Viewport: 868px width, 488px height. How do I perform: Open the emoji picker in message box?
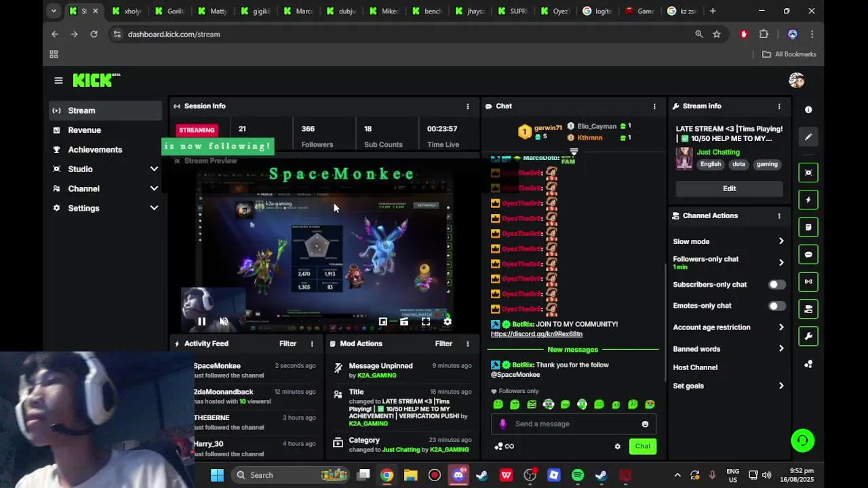pos(645,424)
